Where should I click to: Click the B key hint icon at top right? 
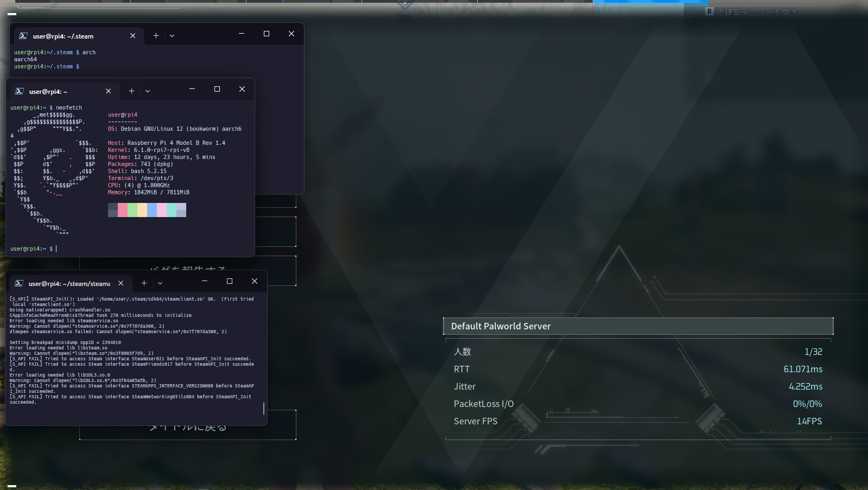(709, 11)
